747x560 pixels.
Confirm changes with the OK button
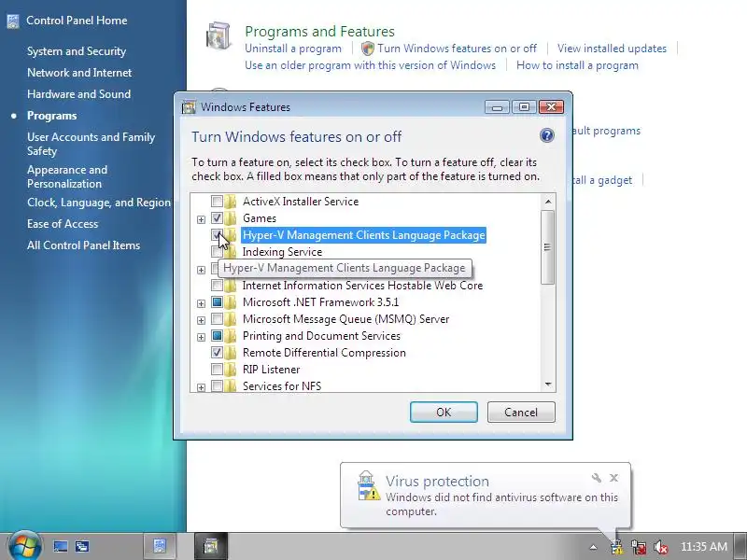(x=444, y=412)
